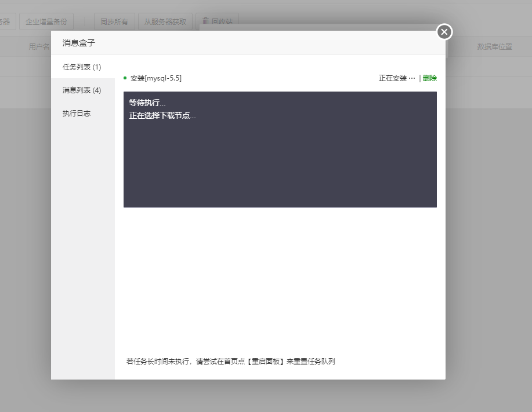
Task: Click the 回收站 trash icon
Action: (x=205, y=21)
